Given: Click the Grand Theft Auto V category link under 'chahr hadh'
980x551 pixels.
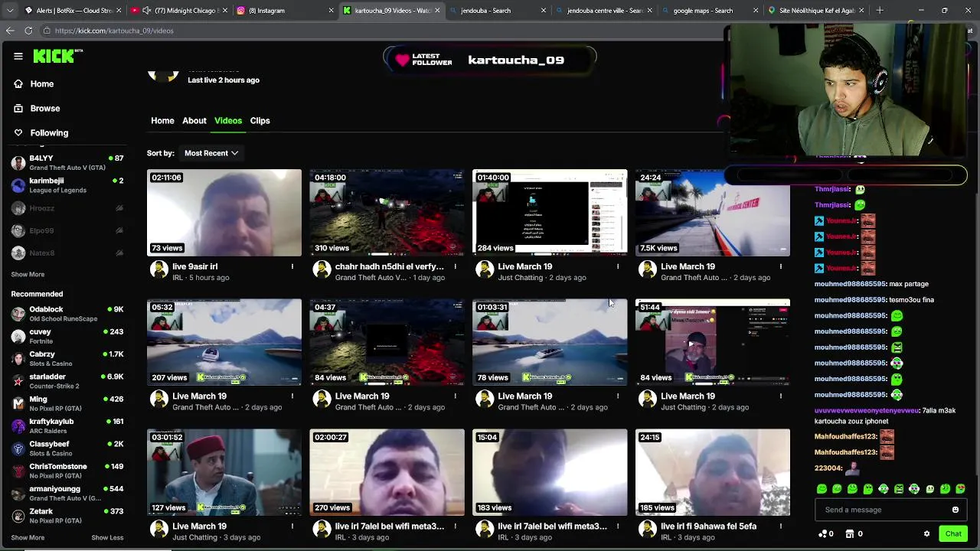Looking at the screenshot, I should click(x=371, y=278).
